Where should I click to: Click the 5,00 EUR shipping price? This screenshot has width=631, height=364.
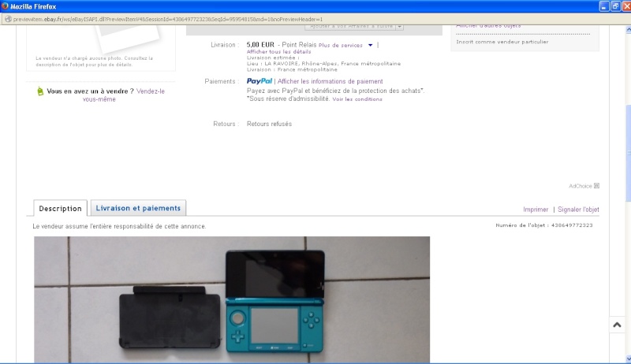(x=260, y=45)
